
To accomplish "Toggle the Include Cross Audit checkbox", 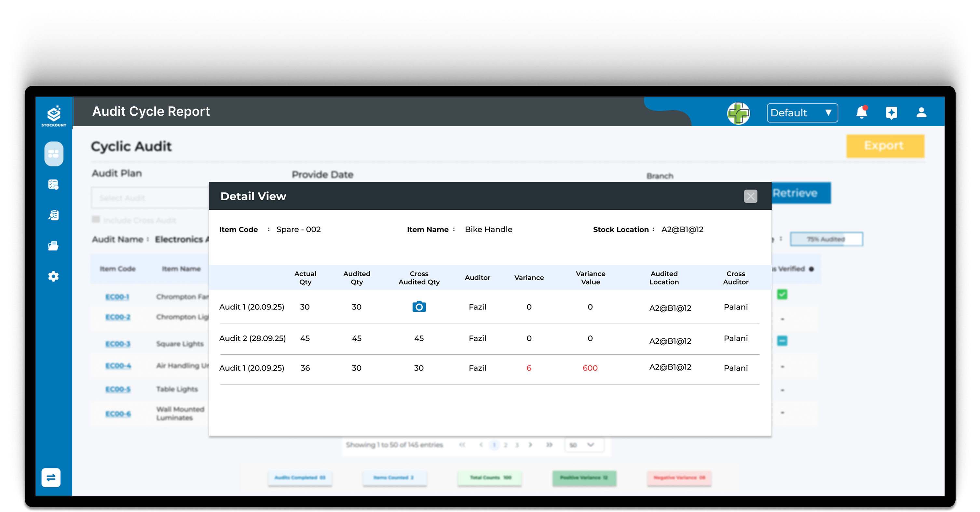I will coord(96,219).
